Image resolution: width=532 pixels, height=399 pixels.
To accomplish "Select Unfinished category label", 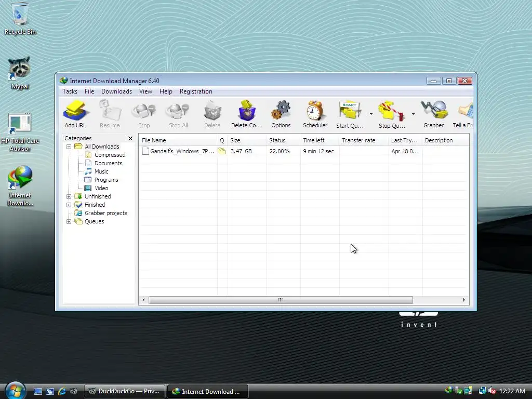I will [x=98, y=196].
